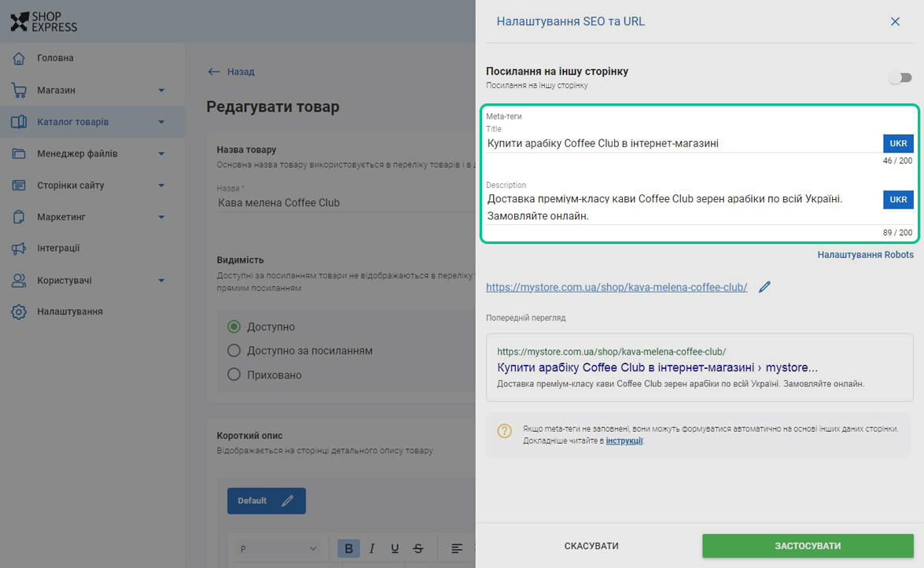Click the text alignment icon in editor

(457, 548)
